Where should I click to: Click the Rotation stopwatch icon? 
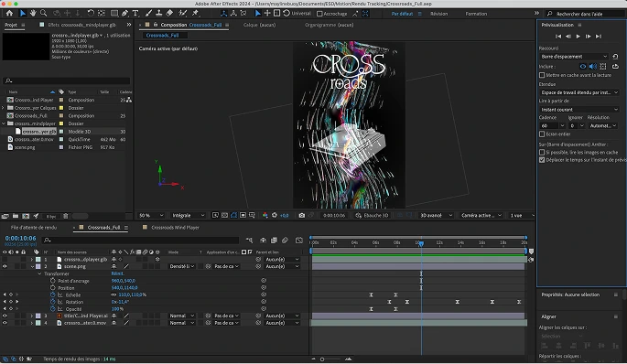point(52,302)
